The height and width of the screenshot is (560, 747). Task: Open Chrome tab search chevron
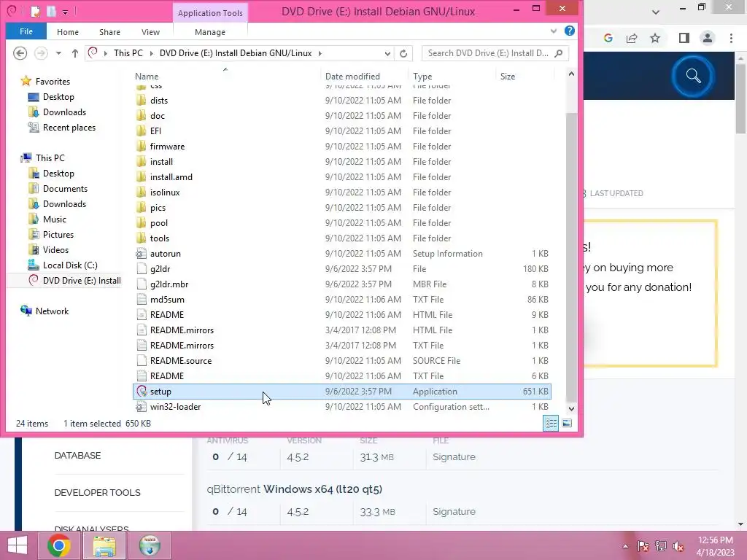click(x=656, y=12)
